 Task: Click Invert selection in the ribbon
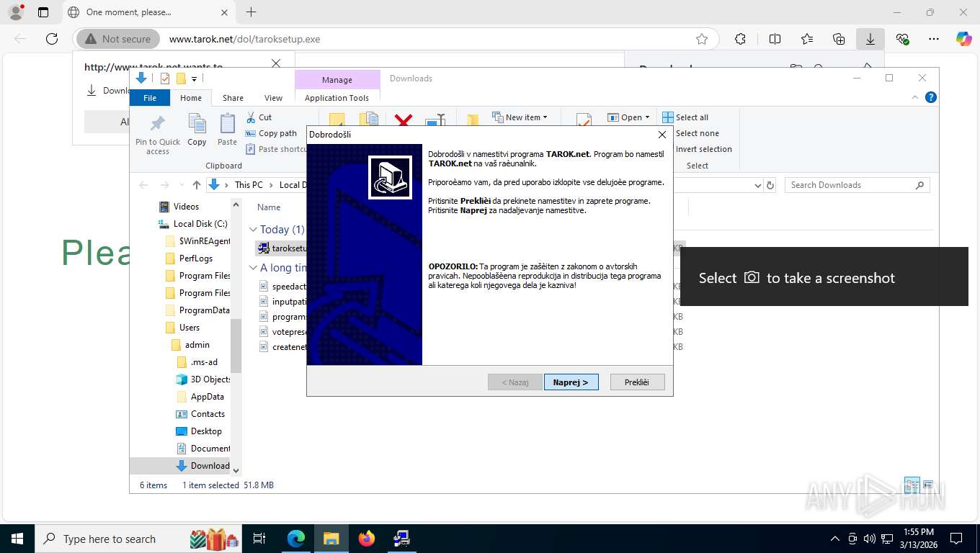click(697, 149)
